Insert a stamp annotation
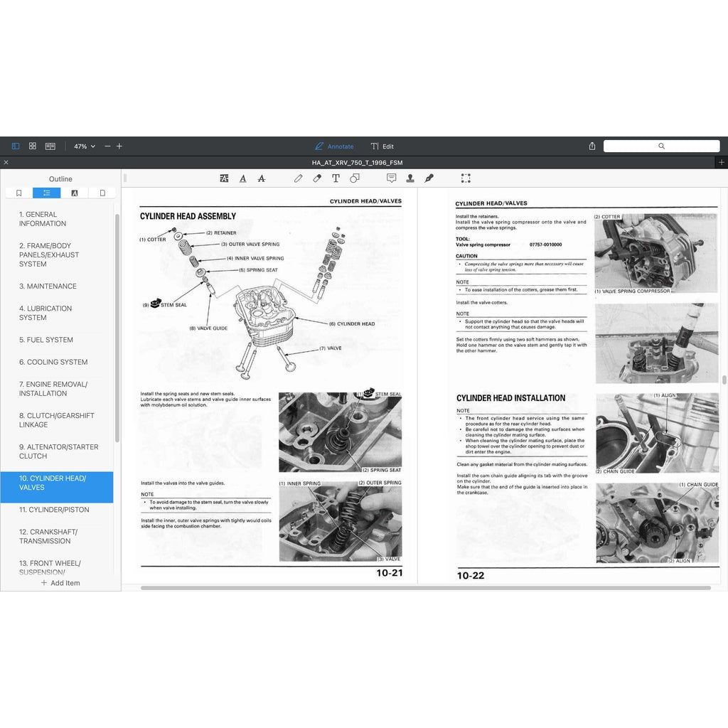 tap(410, 178)
